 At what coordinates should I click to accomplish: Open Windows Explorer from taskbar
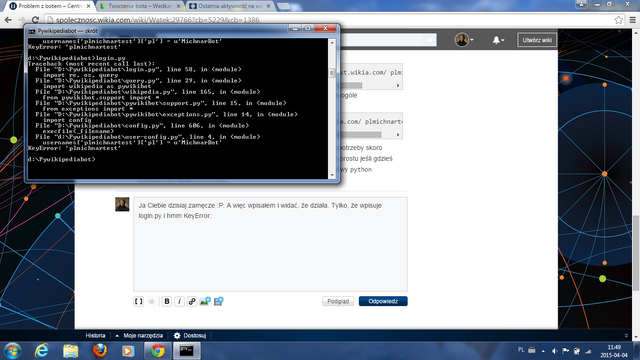(x=71, y=351)
